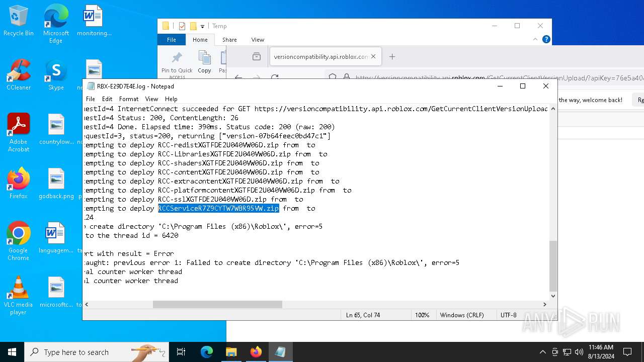Open Explorer help question mark icon
The width and height of the screenshot is (644, 362).
point(546,39)
